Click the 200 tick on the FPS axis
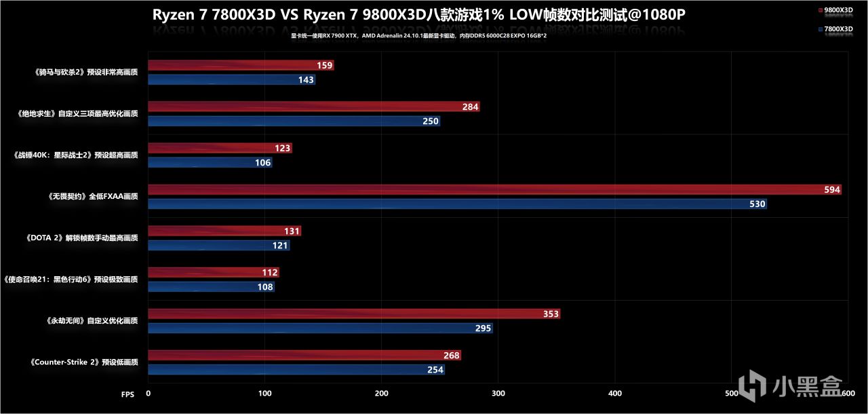 pyautogui.click(x=382, y=394)
